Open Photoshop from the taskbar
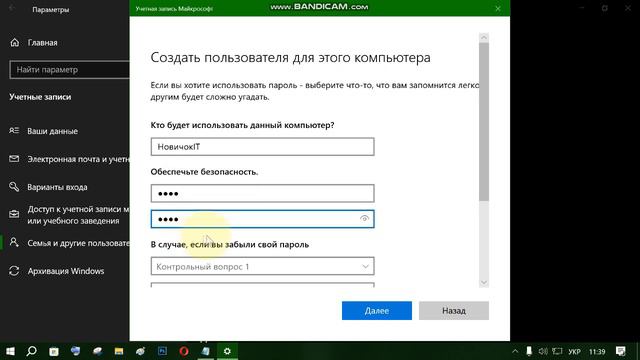 (x=162, y=351)
